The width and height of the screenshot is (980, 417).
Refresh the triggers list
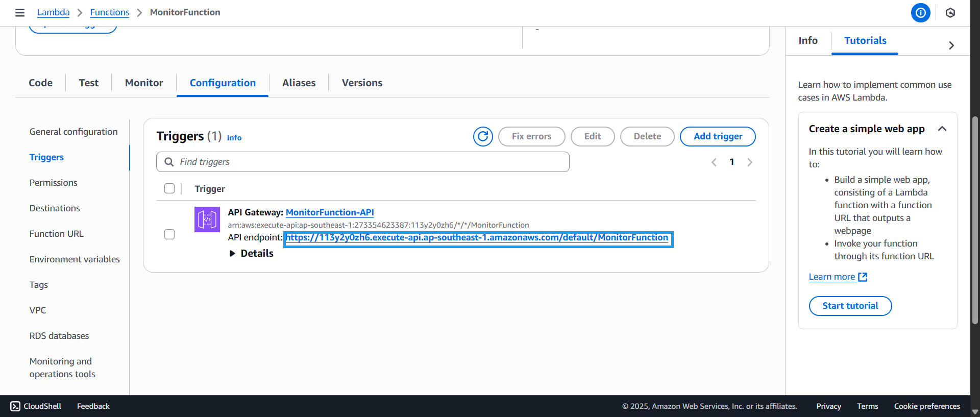(482, 136)
